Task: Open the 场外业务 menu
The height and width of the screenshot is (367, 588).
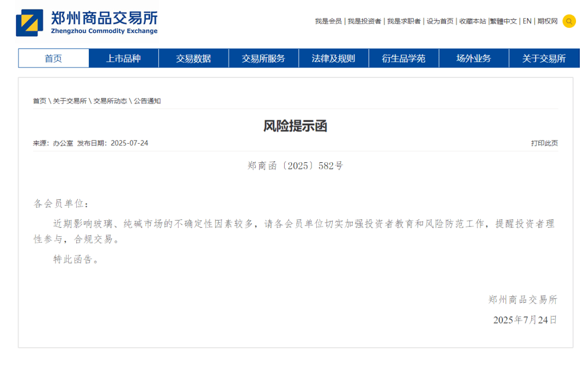Action: (474, 58)
